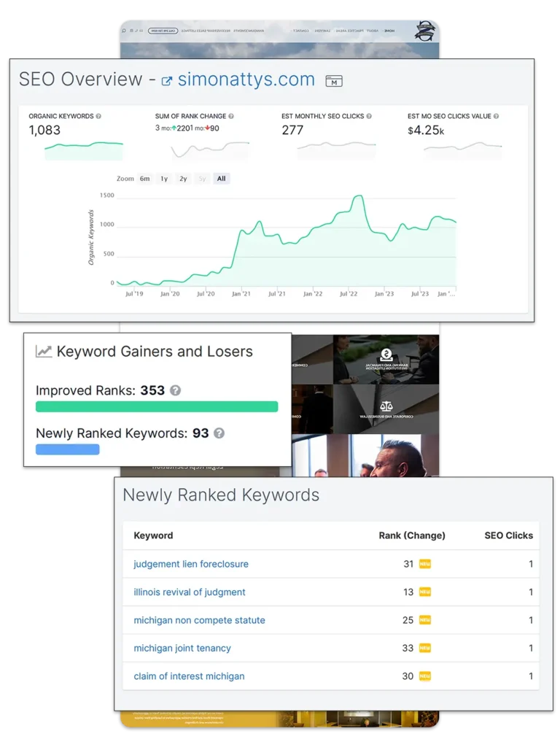560x747 pixels.
Task: Click the green Improved Ranks bar
Action: 157,407
